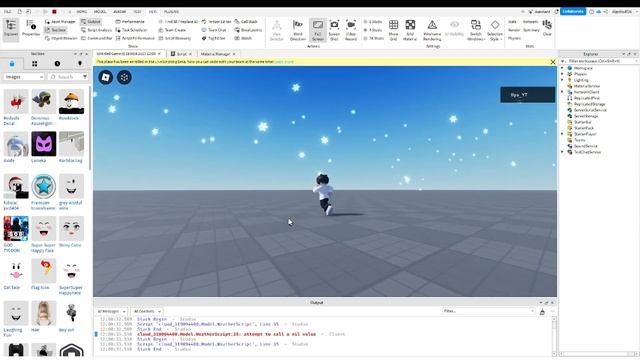Expand the TextChatService tree node
This screenshot has width=640, height=360.
pos(563,152)
